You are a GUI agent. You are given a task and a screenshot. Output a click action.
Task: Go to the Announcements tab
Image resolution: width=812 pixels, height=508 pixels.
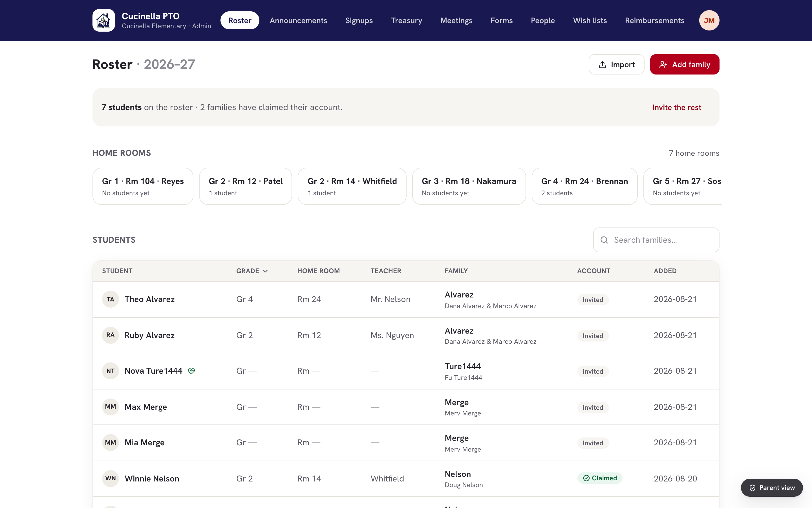click(x=298, y=21)
